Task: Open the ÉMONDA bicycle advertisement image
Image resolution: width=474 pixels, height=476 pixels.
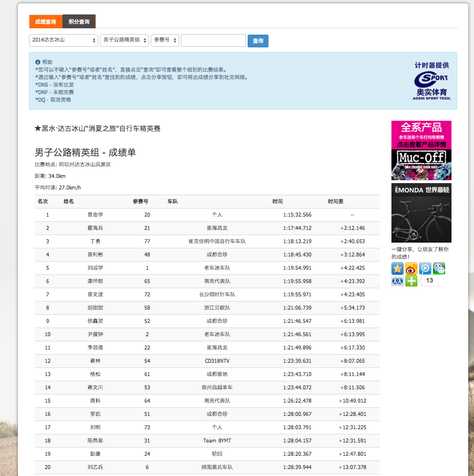Action: pyautogui.click(x=421, y=213)
